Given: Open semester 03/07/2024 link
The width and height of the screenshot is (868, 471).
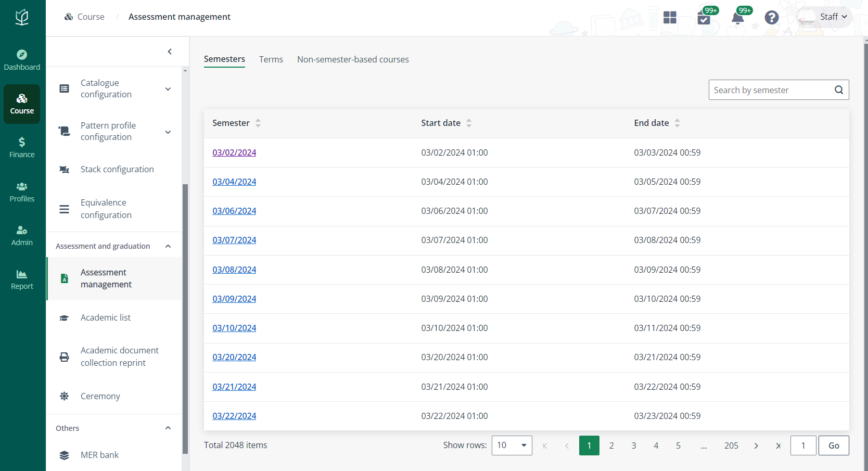Looking at the screenshot, I should coord(234,240).
